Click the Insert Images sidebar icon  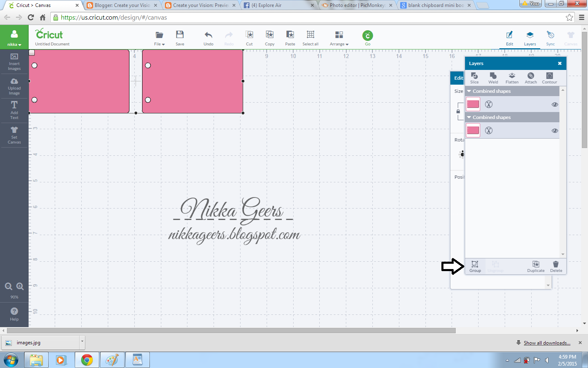point(14,62)
